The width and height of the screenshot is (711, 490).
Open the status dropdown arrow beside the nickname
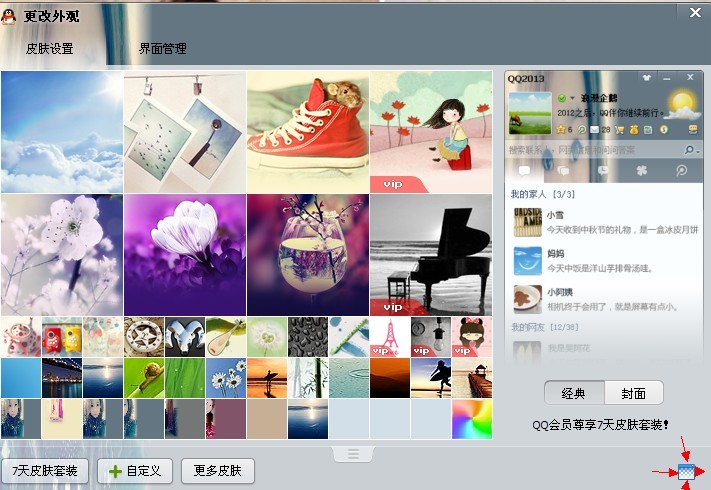tap(572, 98)
